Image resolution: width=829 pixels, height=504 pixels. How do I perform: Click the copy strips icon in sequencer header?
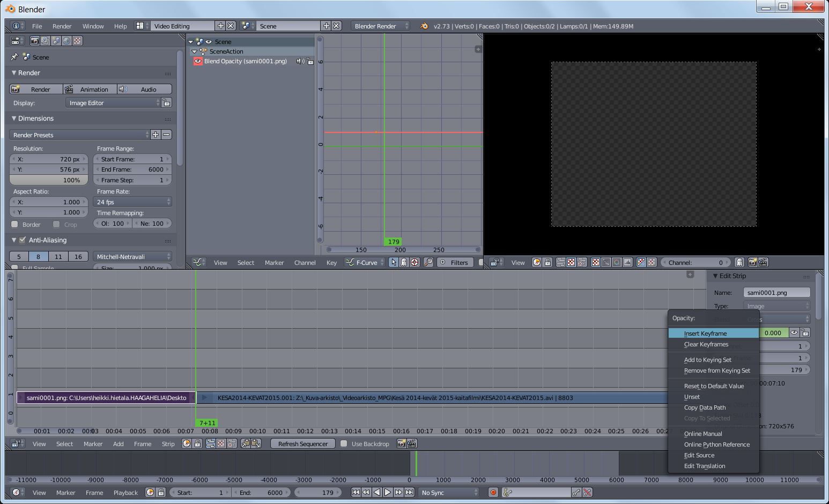coord(246,443)
